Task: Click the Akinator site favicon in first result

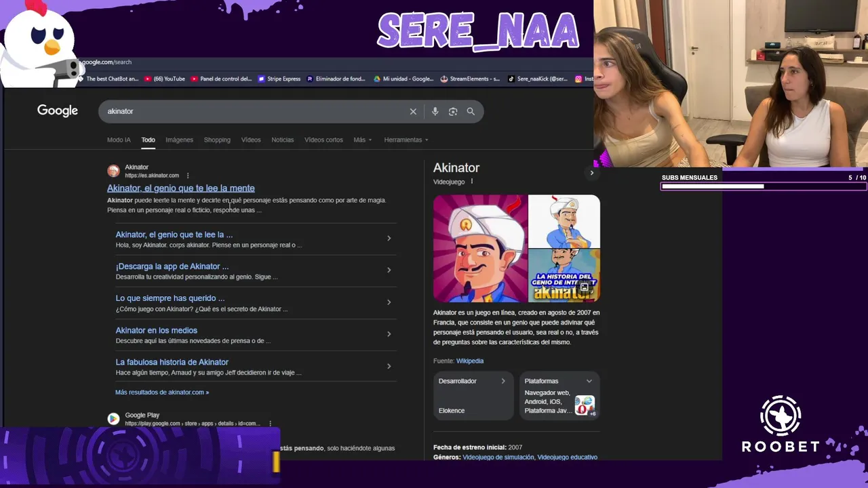Action: [x=113, y=171]
